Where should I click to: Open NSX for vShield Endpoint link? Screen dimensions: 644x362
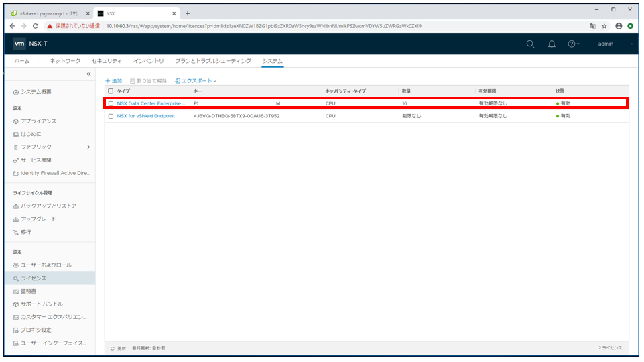tap(146, 116)
